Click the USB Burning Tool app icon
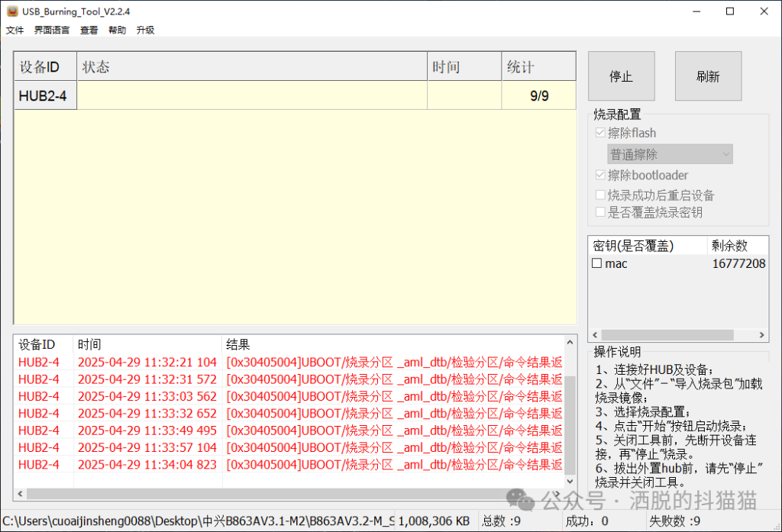Image resolution: width=782 pixels, height=532 pixels. tap(12, 11)
